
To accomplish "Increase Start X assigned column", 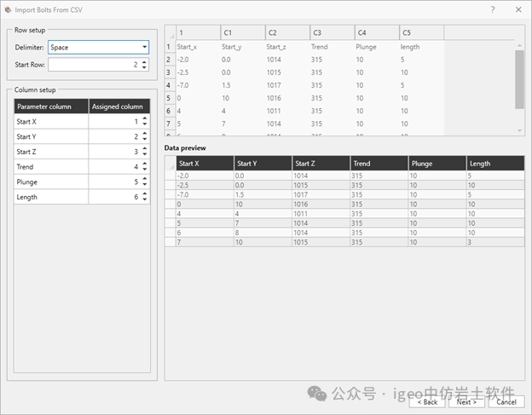I will [144, 118].
